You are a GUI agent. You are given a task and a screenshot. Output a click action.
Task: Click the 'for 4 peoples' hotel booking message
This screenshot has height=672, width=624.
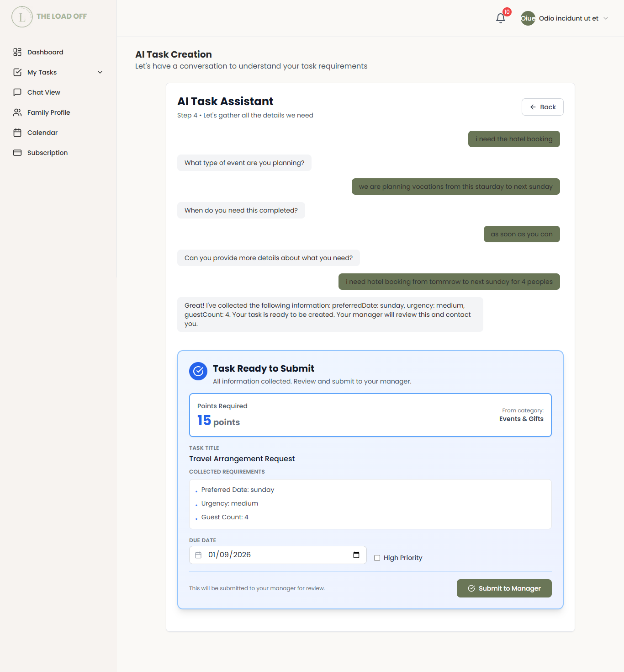pos(449,282)
